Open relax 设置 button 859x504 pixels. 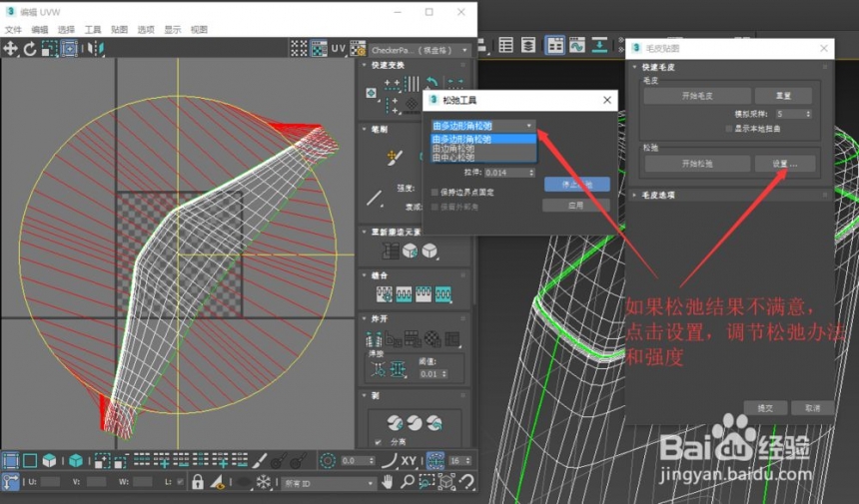pyautogui.click(x=785, y=164)
